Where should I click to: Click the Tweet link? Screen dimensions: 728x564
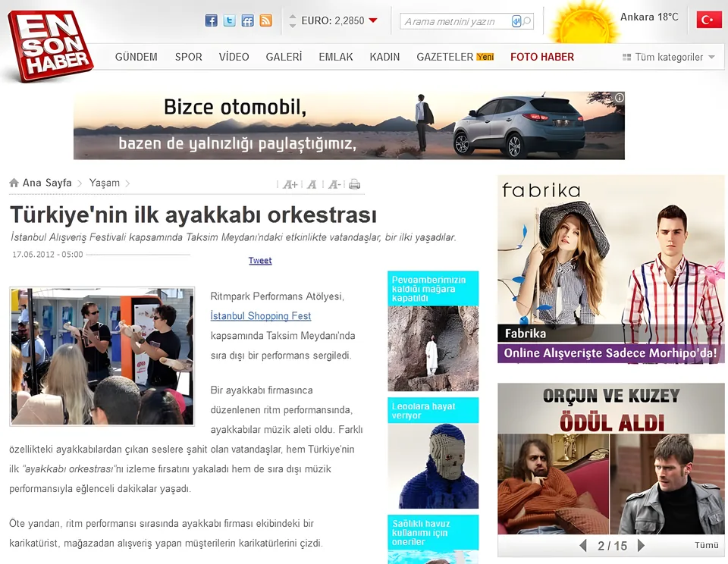click(x=260, y=261)
